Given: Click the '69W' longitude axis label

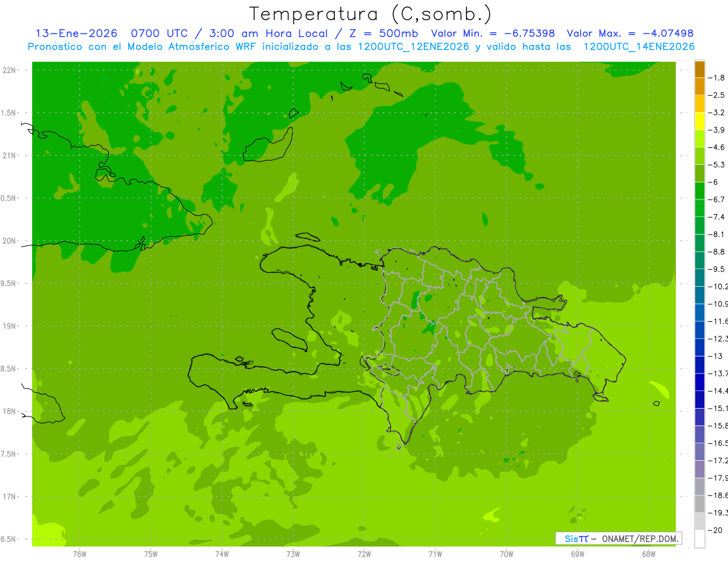Looking at the screenshot, I should click(x=578, y=554).
